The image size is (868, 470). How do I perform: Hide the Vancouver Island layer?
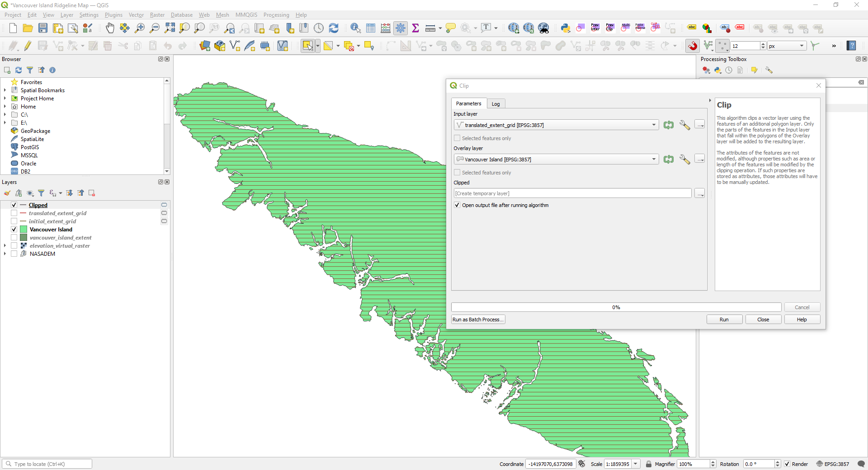pyautogui.click(x=14, y=230)
